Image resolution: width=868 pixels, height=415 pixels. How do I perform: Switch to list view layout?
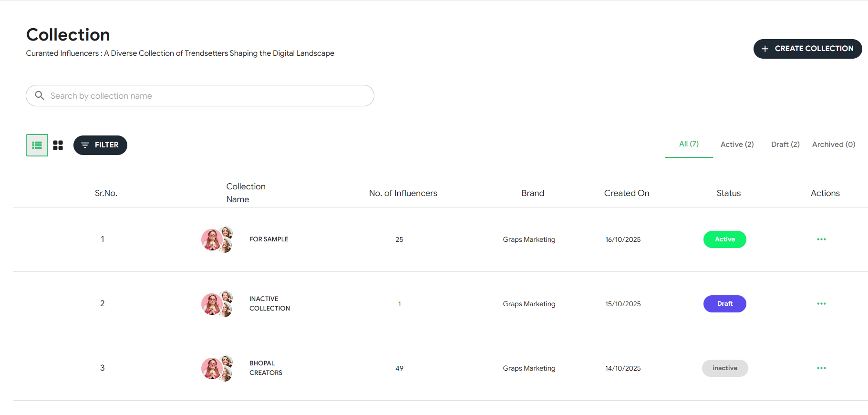[x=37, y=145]
